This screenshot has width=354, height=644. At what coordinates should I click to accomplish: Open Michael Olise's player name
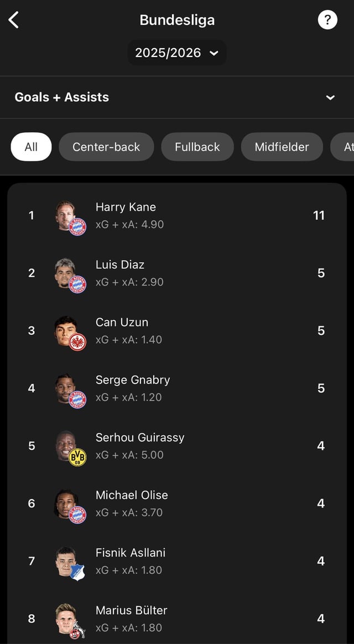pos(132,495)
